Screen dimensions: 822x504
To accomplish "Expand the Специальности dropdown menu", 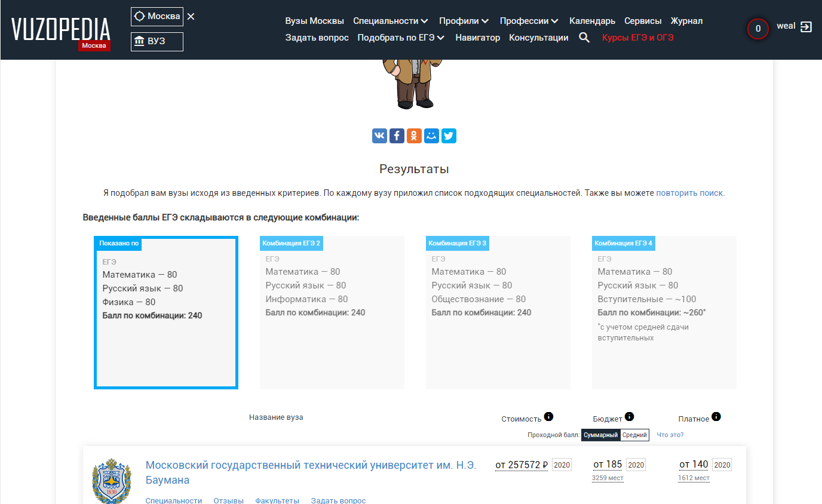I will click(x=391, y=21).
